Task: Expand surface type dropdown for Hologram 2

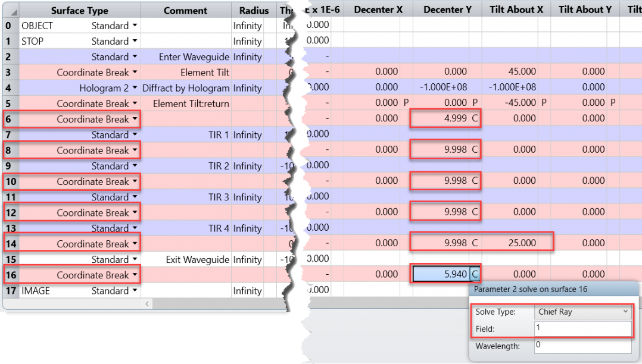Action: 135,88
